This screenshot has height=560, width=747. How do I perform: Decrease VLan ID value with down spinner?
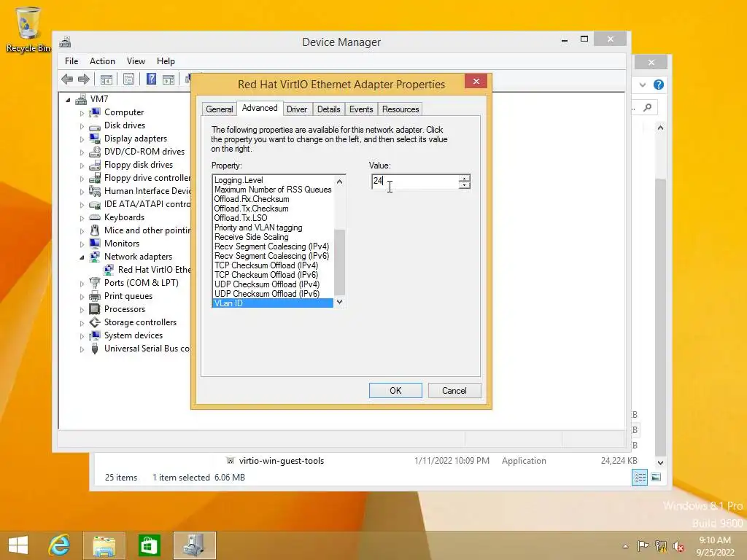pyautogui.click(x=465, y=184)
